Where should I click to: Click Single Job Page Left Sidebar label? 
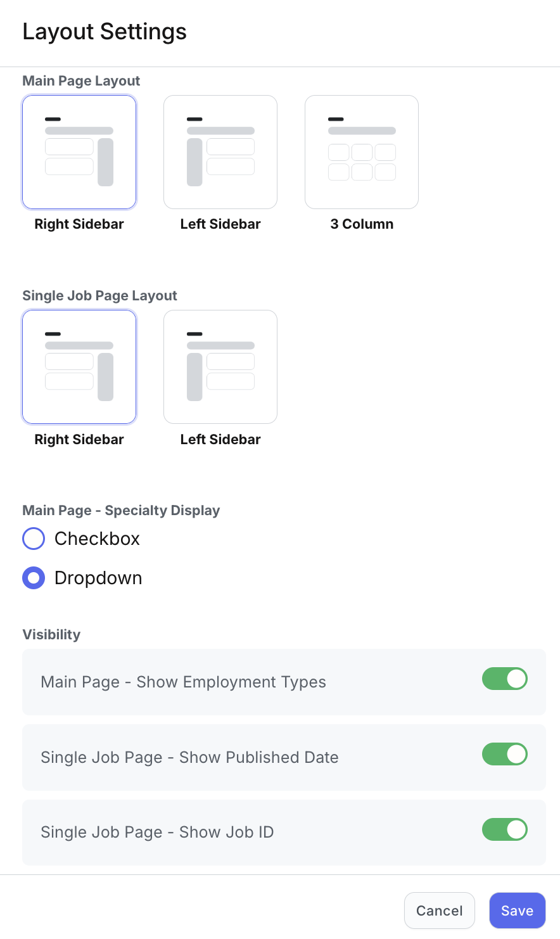[220, 440]
